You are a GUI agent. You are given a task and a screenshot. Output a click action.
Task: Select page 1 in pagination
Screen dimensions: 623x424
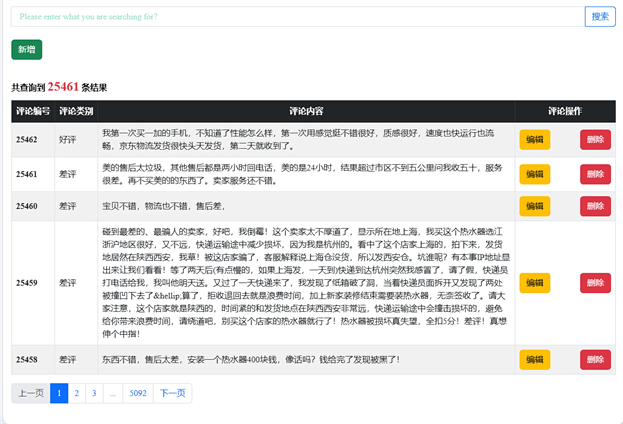[x=59, y=393]
